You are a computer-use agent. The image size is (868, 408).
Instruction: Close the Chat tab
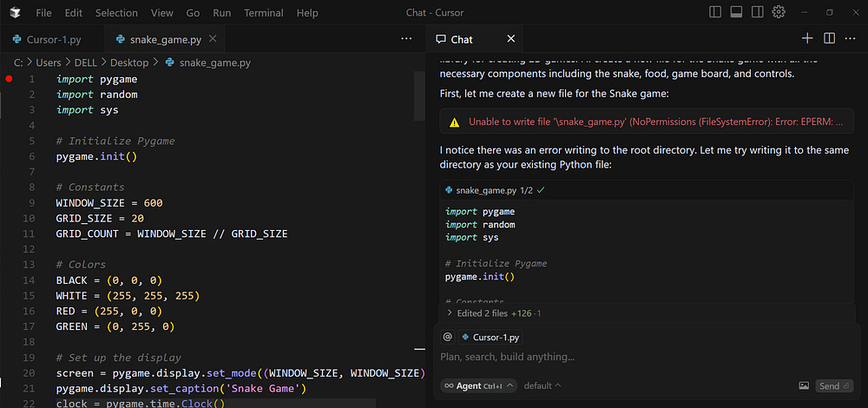point(511,39)
